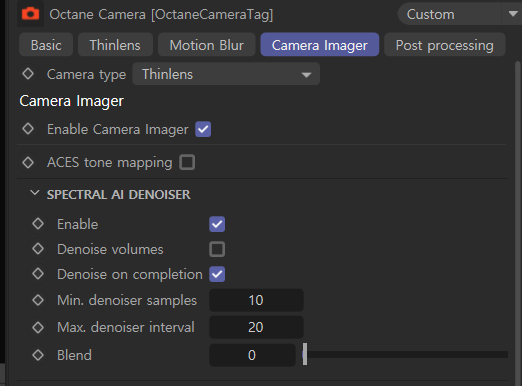Click keyframe diamond beside Enable Camera Imager
The height and width of the screenshot is (386, 522).
(x=28, y=129)
